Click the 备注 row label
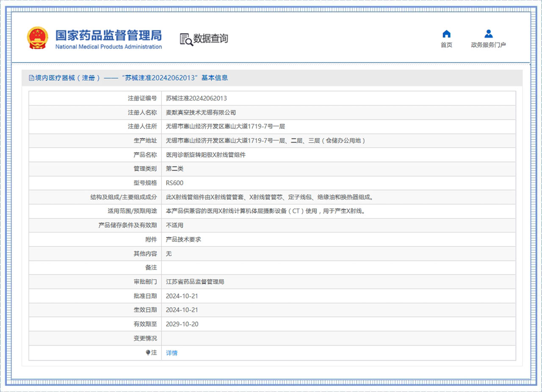542x392 pixels. click(151, 268)
